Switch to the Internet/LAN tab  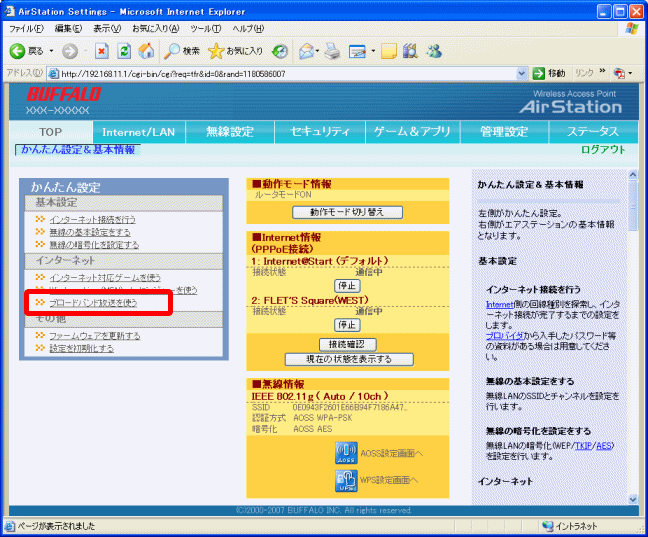(139, 132)
